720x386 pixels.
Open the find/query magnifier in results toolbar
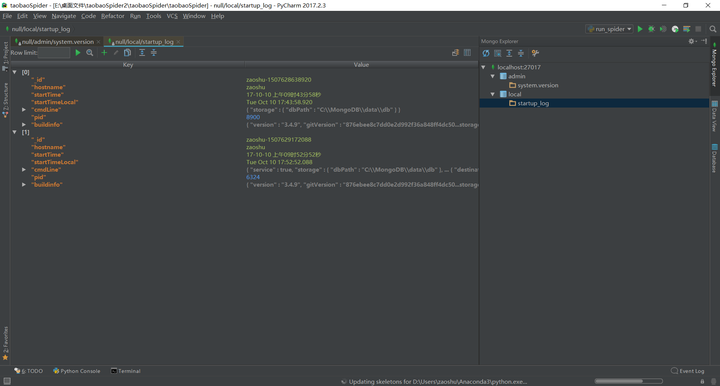click(x=90, y=53)
